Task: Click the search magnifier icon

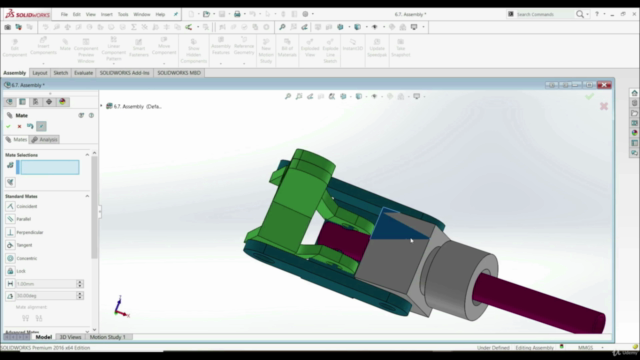Action: [580, 14]
